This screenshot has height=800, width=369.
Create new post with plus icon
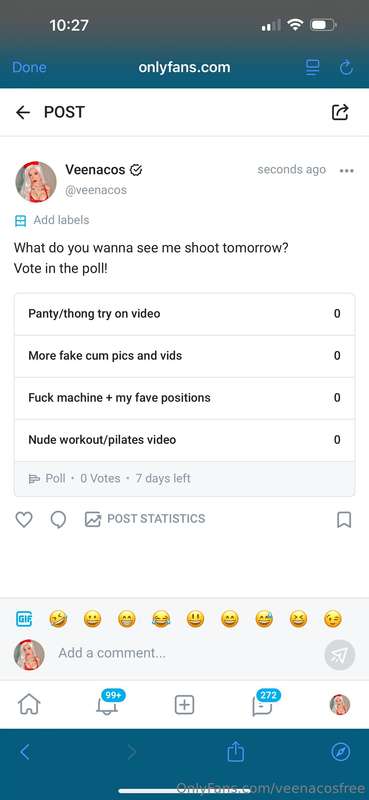[184, 705]
